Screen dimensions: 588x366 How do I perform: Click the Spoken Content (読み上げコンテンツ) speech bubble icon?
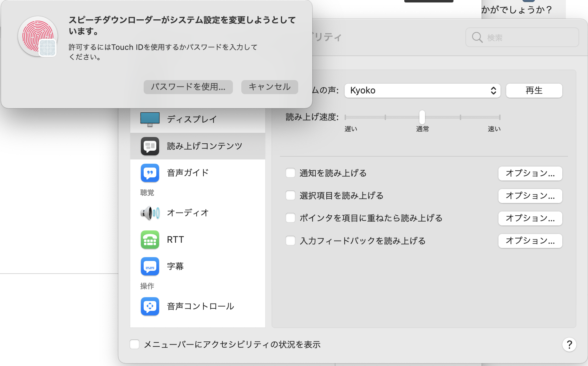(x=150, y=146)
